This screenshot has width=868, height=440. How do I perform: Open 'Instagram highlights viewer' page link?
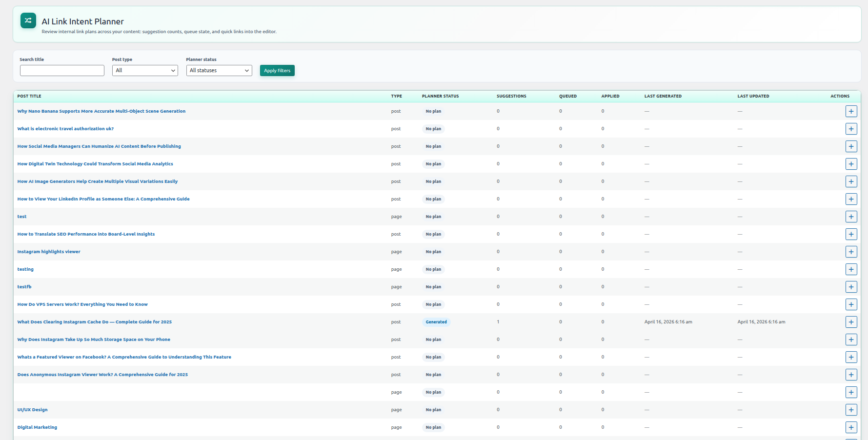click(49, 252)
